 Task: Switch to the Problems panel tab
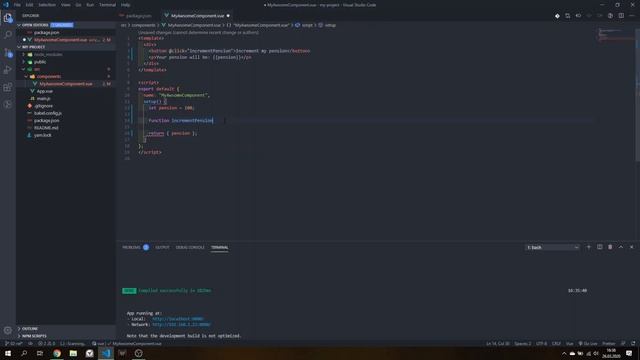136,247
